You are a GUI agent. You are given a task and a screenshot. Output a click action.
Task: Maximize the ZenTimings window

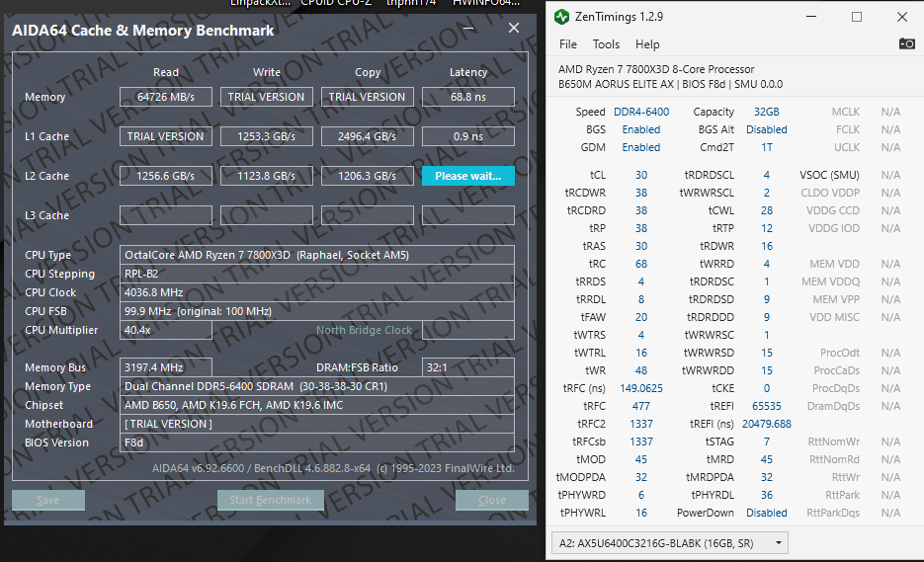pyautogui.click(x=857, y=17)
